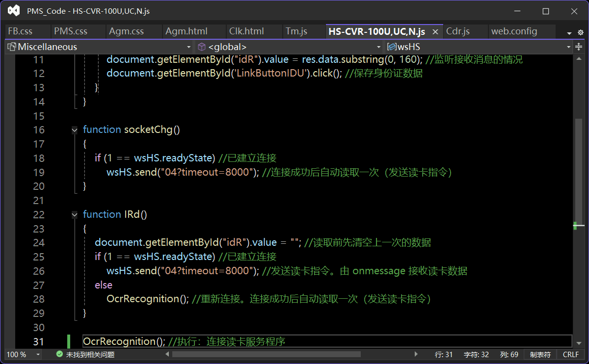Viewport: 589px width, 364px height.
Task: Click the horizontal scrollbar thumb
Action: (x=266, y=354)
